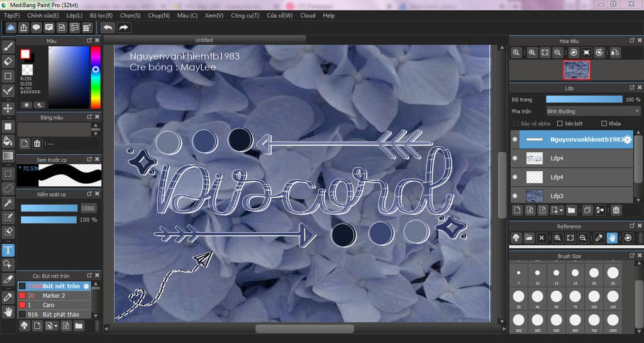Open settings gear of Bút nét tròn brush
The width and height of the screenshot is (644, 343).
click(86, 286)
